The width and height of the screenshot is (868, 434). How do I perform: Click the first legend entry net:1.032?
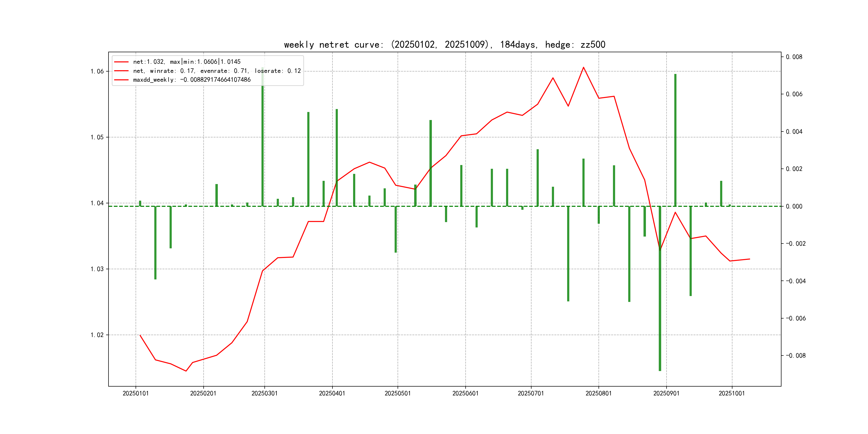coord(187,62)
